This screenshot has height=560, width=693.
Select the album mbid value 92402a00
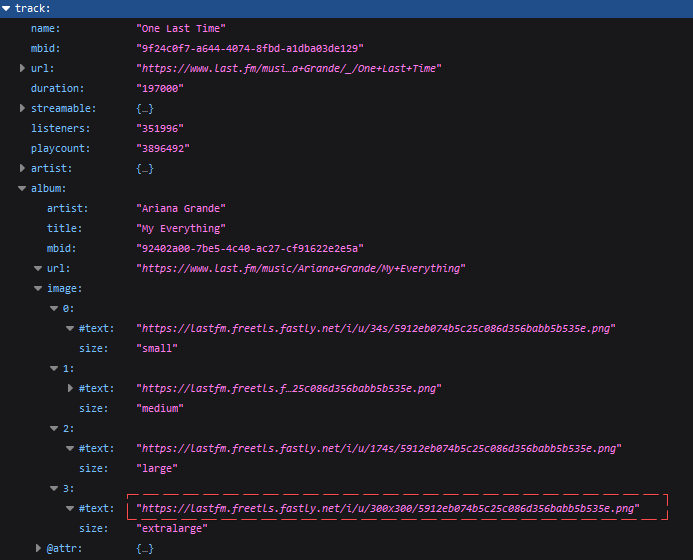click(250, 248)
